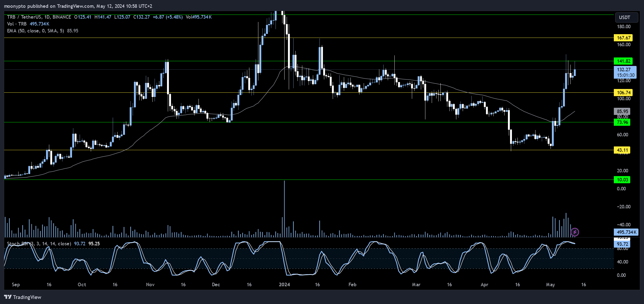The height and width of the screenshot is (304, 644).
Task: Click the Oct label on time axis
Action: pos(82,285)
